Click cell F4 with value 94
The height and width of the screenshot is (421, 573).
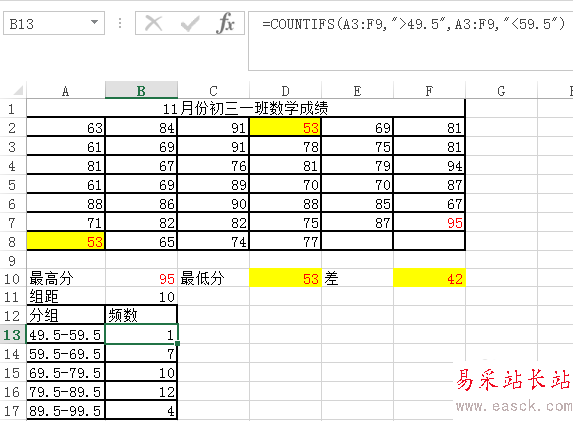(429, 166)
